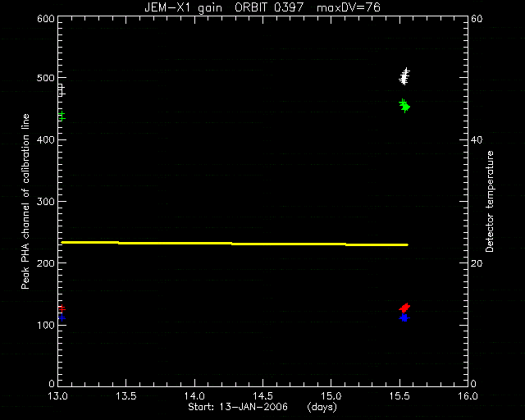Select the green data cluster near day 15.5
Image resolution: width=525 pixels, height=420 pixels.
click(x=404, y=106)
